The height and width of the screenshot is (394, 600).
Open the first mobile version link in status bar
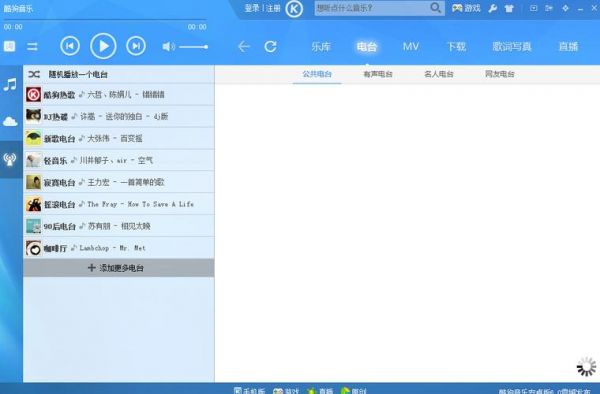[249, 391]
